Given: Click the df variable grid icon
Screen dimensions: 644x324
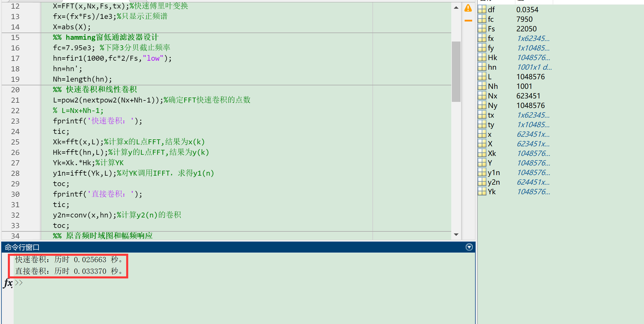Looking at the screenshot, I should [482, 10].
